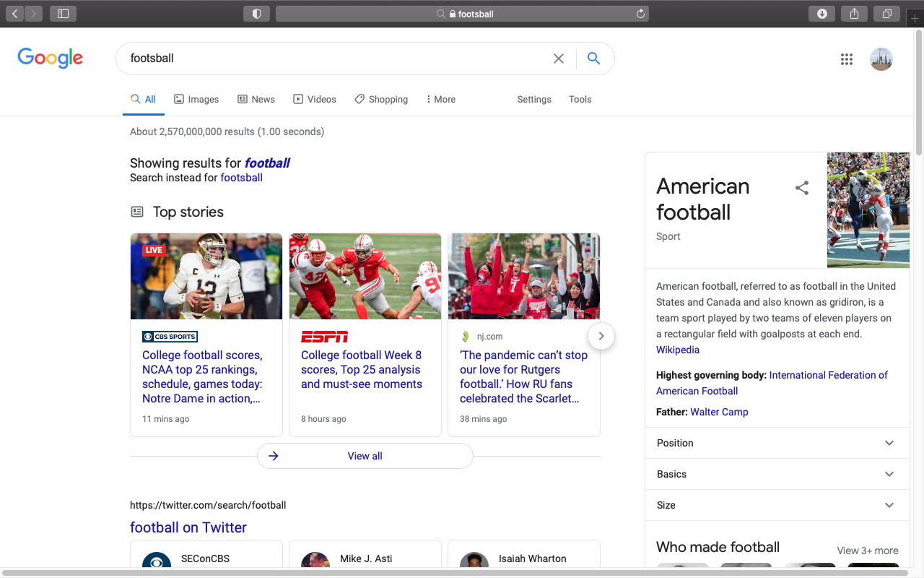This screenshot has width=924, height=578.
Task: Open the Wikipedia link in knowledge panel
Action: (678, 350)
